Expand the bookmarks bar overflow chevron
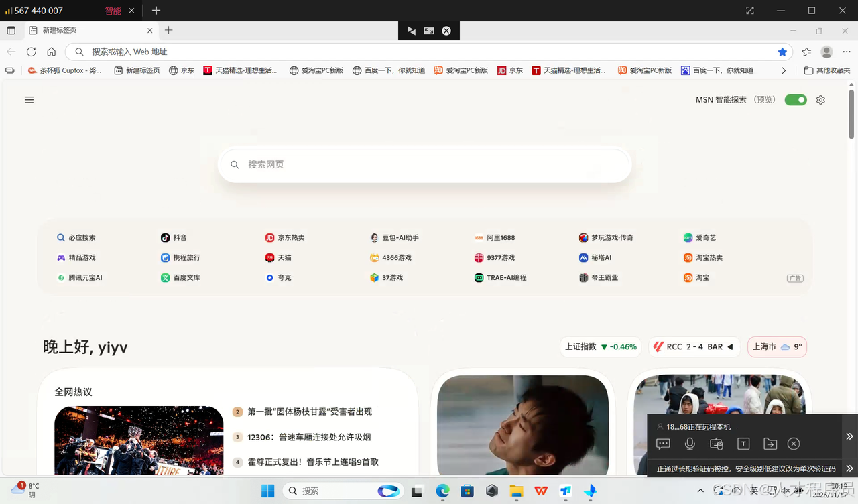The height and width of the screenshot is (504, 858). coord(783,70)
